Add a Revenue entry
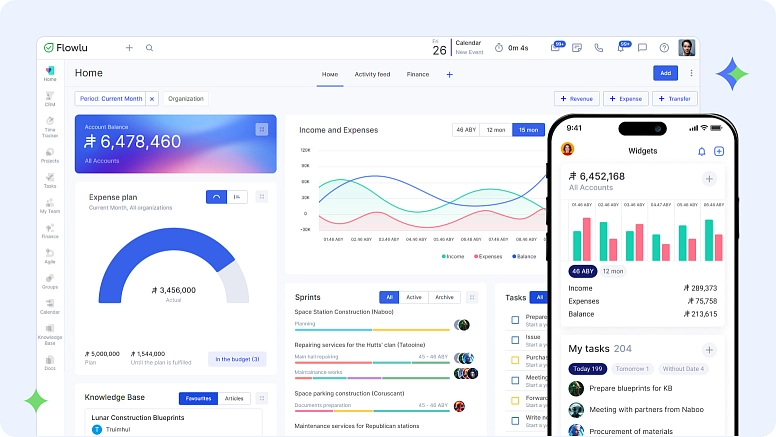This screenshot has width=776, height=437. (577, 98)
